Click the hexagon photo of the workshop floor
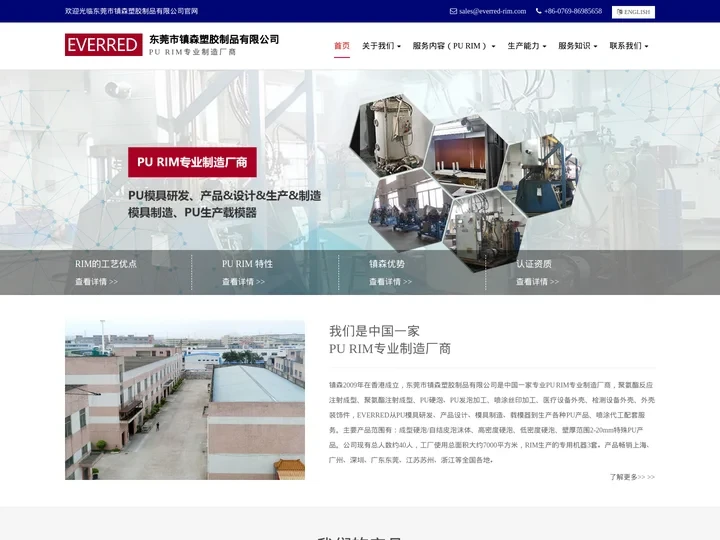 pos(411,211)
